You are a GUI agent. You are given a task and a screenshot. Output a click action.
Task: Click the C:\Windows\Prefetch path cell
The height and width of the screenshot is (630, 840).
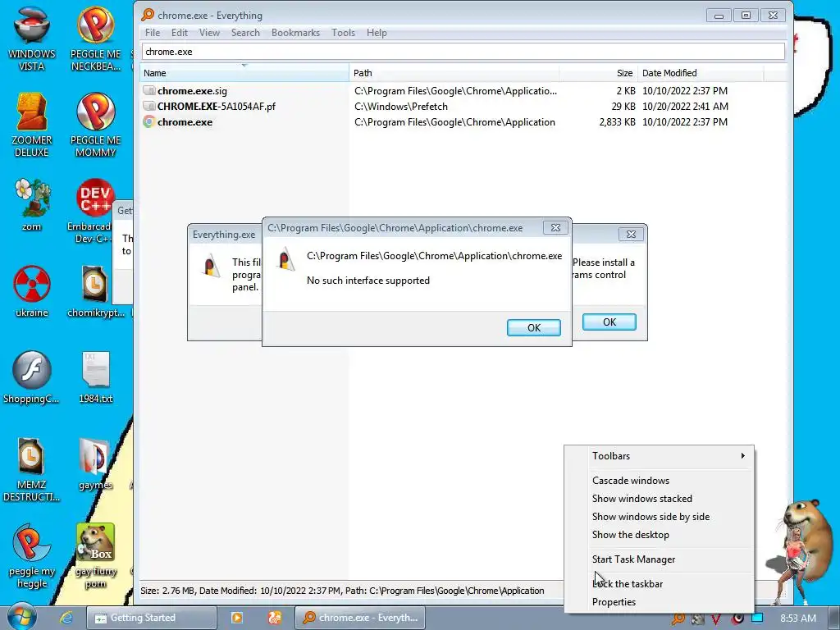(x=400, y=107)
